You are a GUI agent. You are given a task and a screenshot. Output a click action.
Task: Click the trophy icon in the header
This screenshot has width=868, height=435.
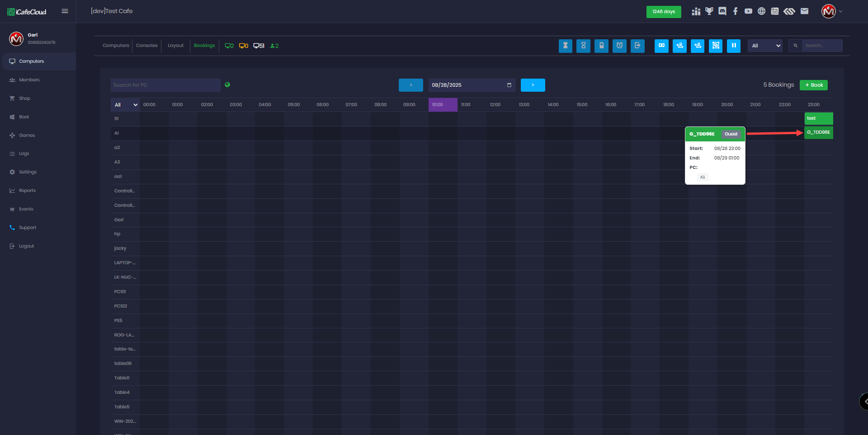pos(709,11)
